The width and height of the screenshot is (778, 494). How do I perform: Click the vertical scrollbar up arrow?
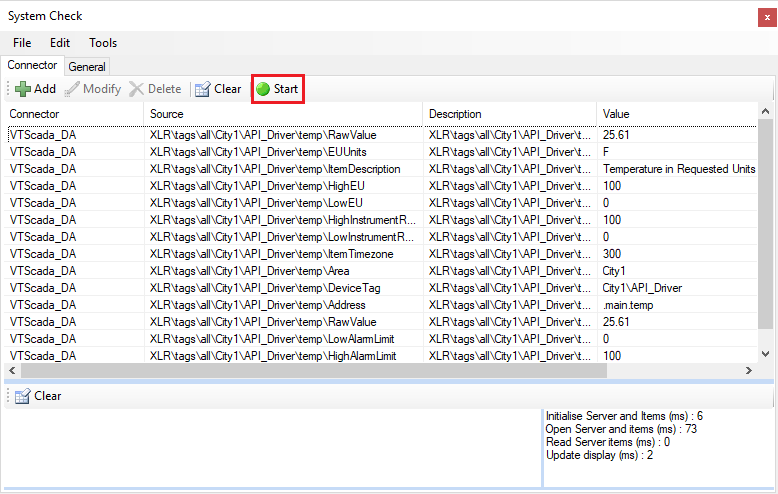pyautogui.click(x=766, y=112)
